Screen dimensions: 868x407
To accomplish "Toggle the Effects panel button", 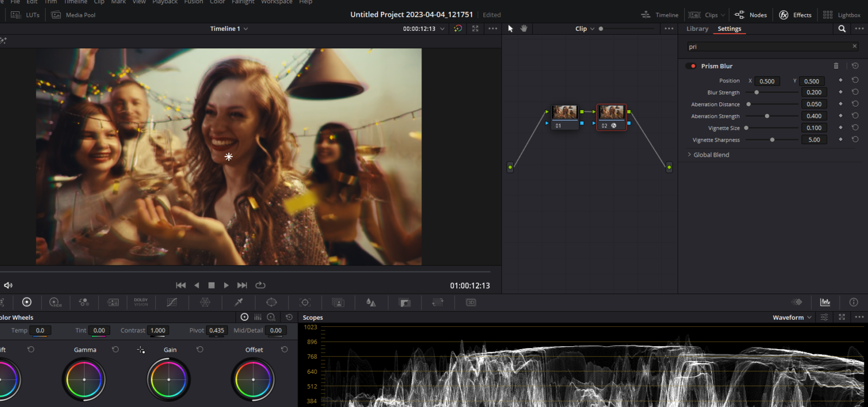I will 795,15.
